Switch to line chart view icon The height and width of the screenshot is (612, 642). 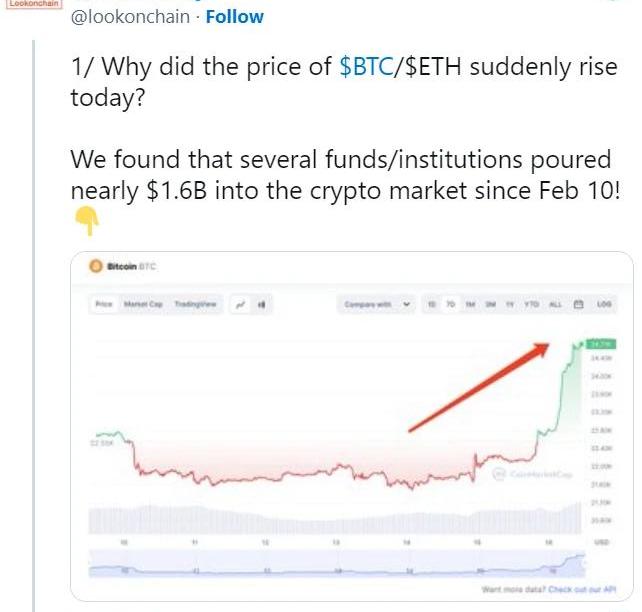coord(241,304)
